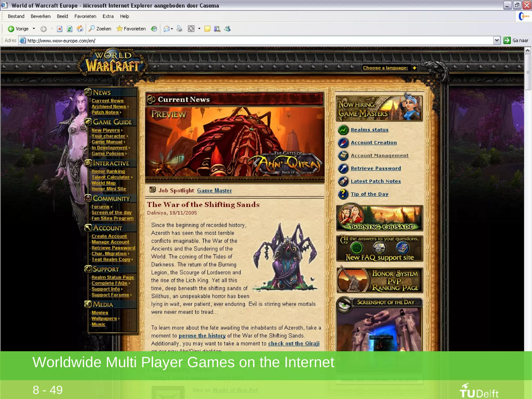Open the Now Hiring Game Masters banner
532x399 pixels.
[x=379, y=108]
